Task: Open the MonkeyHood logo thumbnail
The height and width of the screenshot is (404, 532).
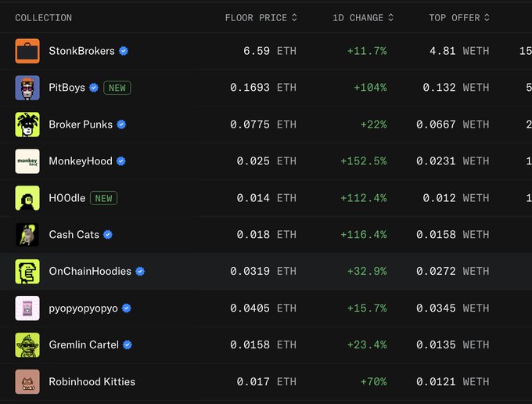Action: tap(27, 161)
